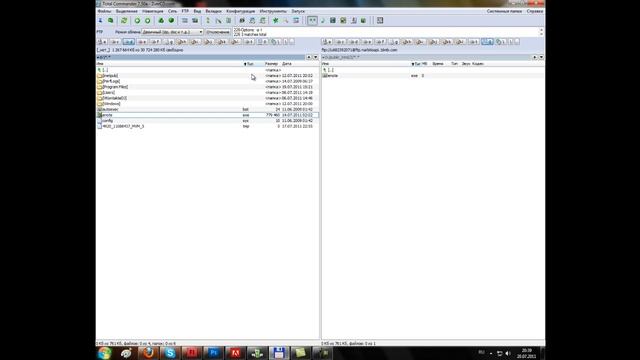Open Adobe Reader from the taskbar
Image resolution: width=640 pixels, height=360 pixels.
(x=235, y=353)
